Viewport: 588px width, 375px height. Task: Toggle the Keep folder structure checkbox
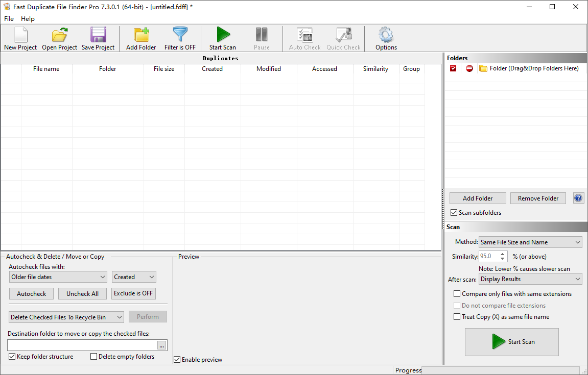pyautogui.click(x=12, y=357)
